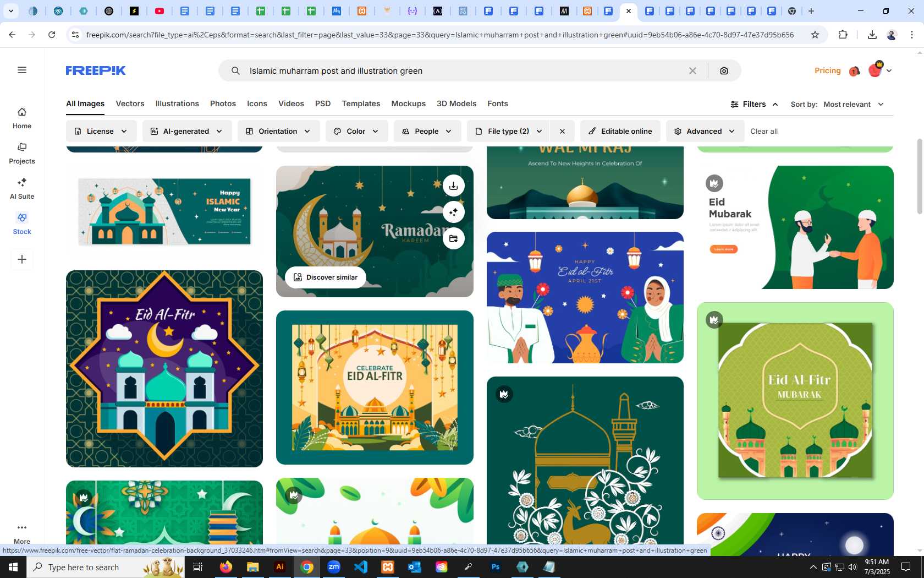
Task: Switch to the Mockups tab
Action: (408, 103)
